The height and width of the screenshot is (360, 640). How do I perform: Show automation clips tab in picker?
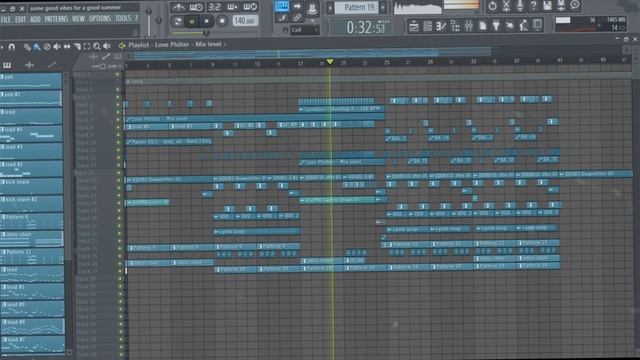click(52, 65)
